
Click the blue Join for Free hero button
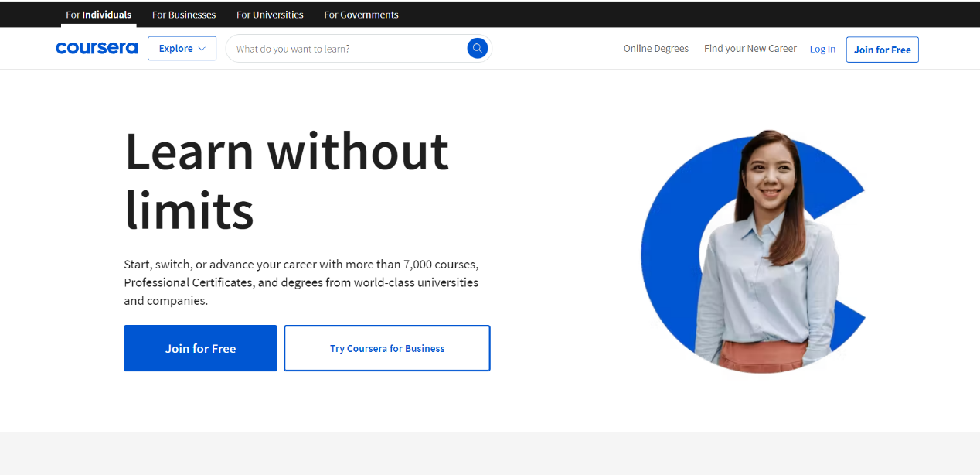(x=200, y=348)
